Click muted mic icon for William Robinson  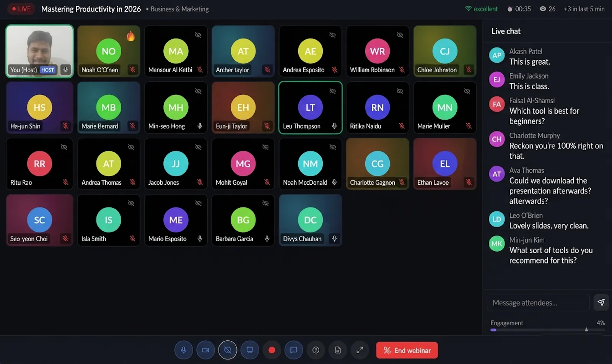(x=402, y=70)
